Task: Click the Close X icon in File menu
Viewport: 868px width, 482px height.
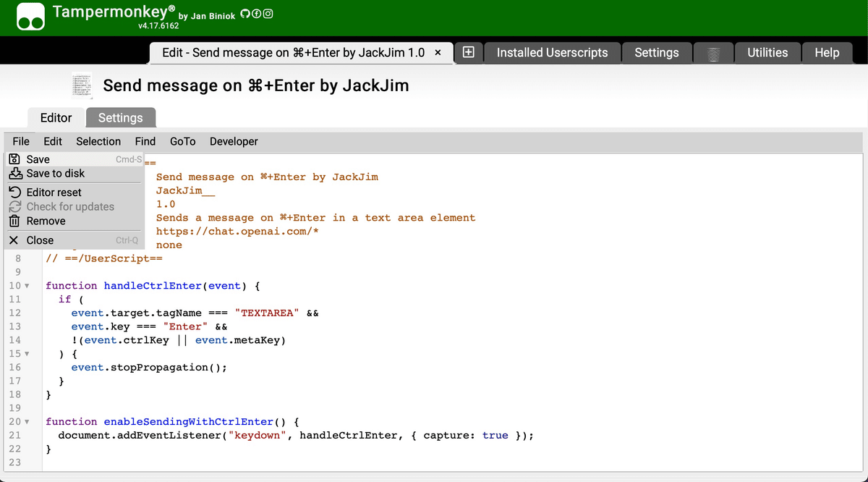Action: [x=14, y=240]
